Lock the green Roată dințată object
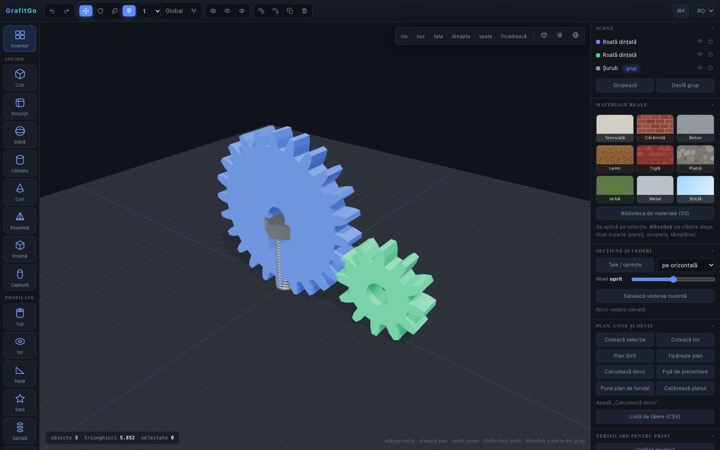Screen dimensions: 720x450 710,55
